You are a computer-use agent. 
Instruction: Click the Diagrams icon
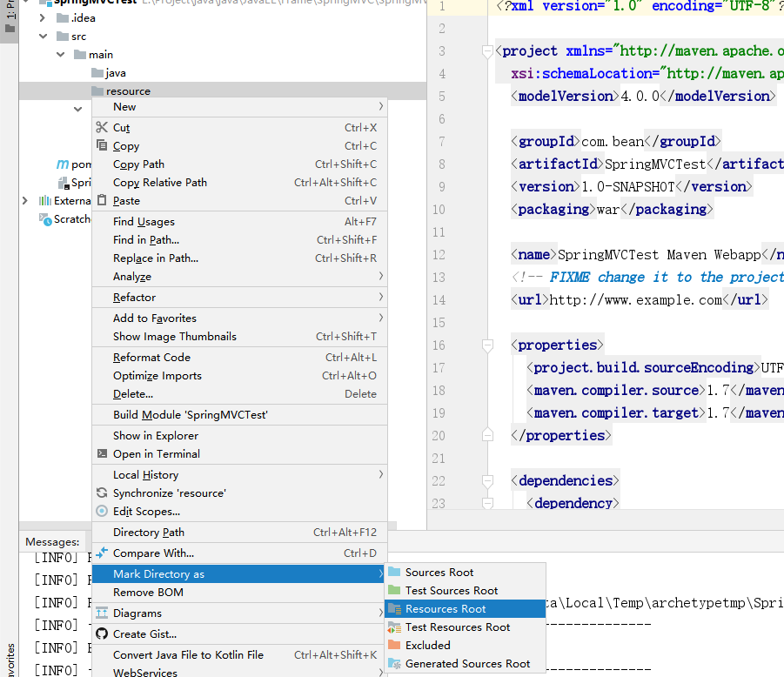click(102, 613)
